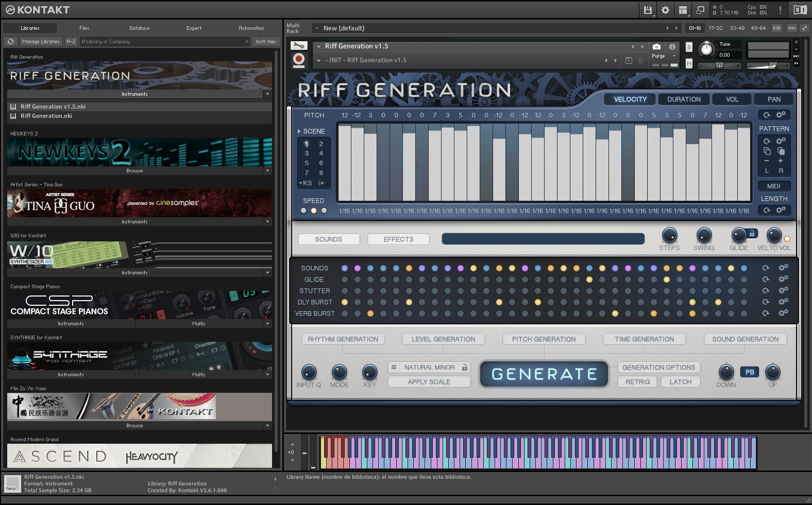
Task: Reset the pattern using circular arrow
Action: coord(767,141)
